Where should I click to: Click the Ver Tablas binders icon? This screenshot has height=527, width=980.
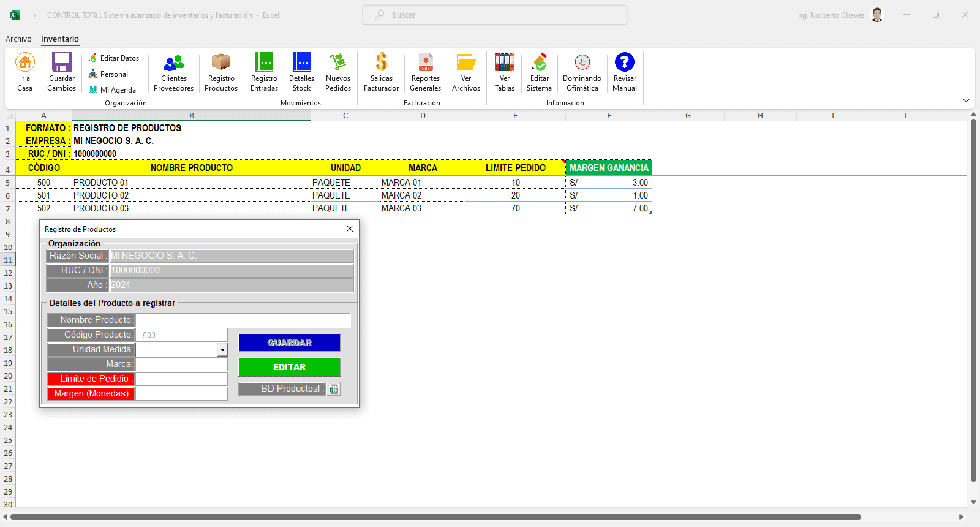coord(505,63)
